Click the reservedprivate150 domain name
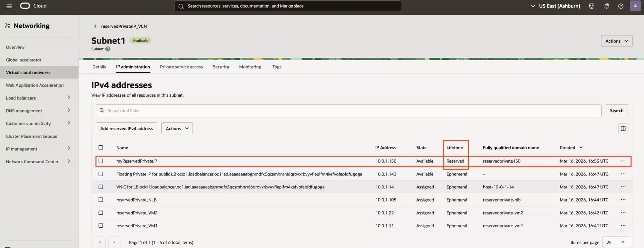 502,161
